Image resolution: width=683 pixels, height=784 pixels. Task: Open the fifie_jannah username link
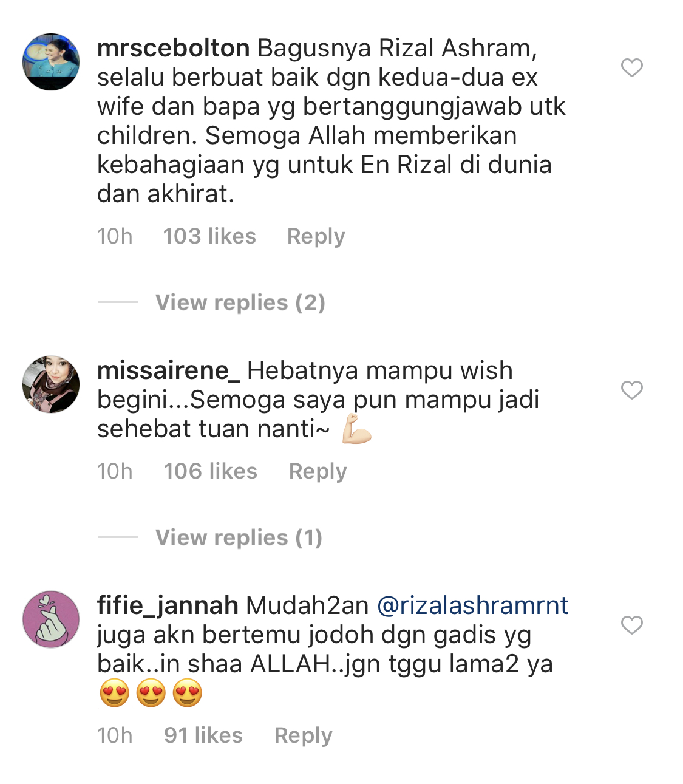click(x=168, y=605)
